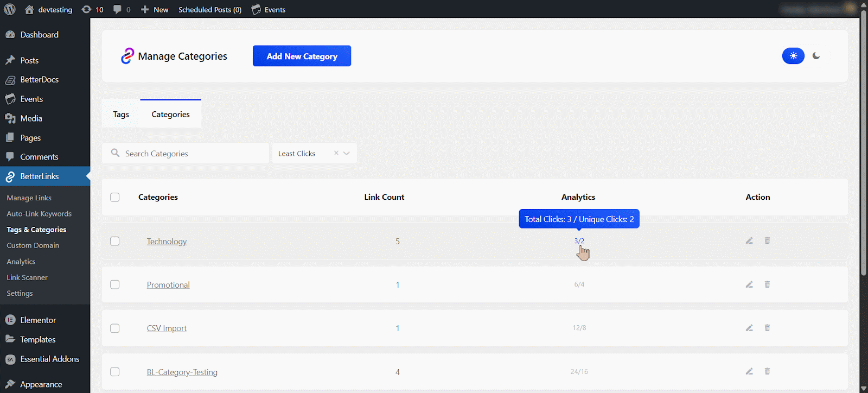Click Add New Category button
The image size is (868, 393).
pyautogui.click(x=302, y=56)
